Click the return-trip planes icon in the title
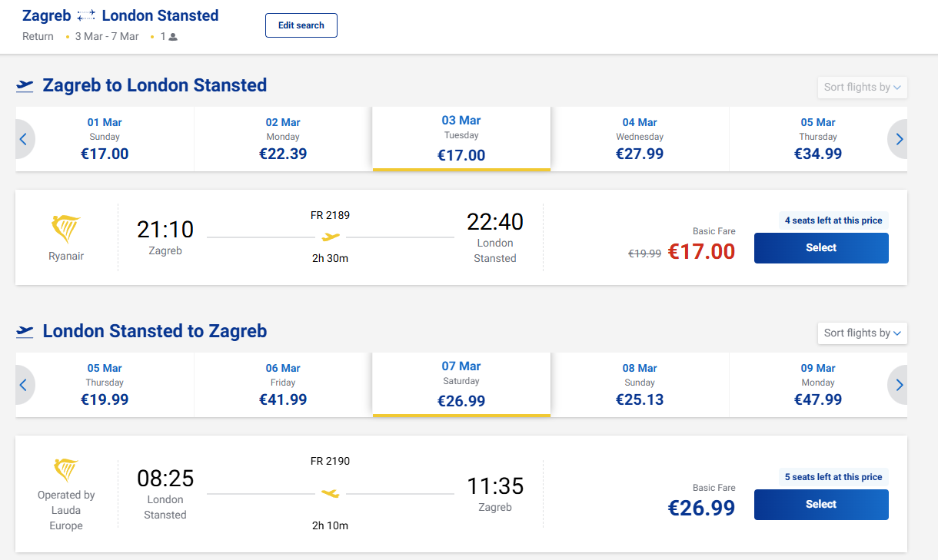Viewport: 938px width, 560px height. [86, 16]
